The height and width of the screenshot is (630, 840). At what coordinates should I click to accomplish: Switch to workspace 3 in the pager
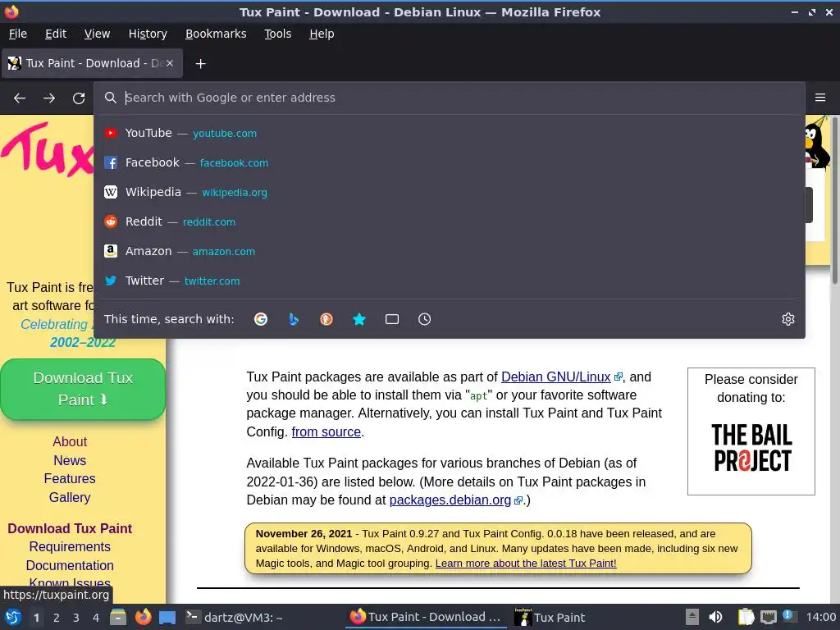coord(76,618)
